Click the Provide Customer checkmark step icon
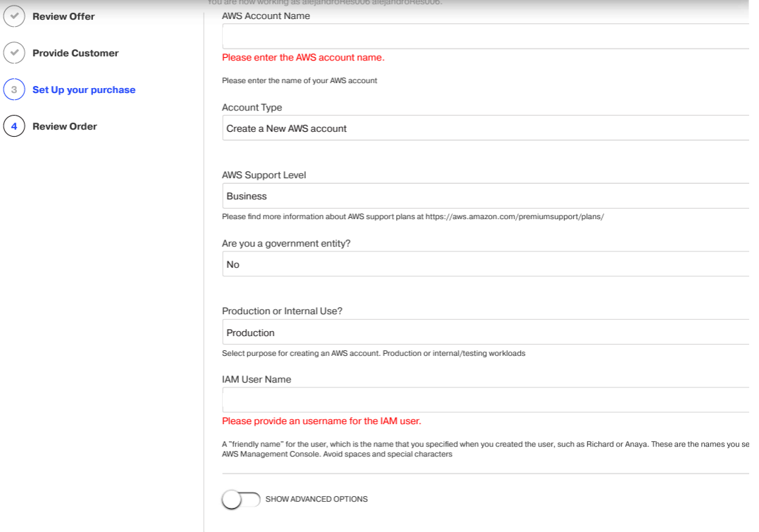 [x=15, y=53]
